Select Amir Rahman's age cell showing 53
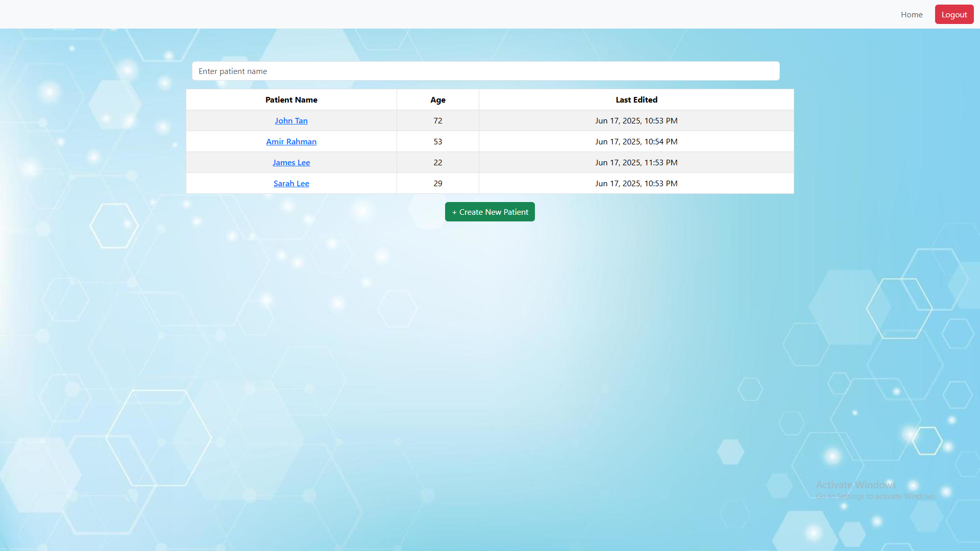The image size is (980, 551). [437, 141]
